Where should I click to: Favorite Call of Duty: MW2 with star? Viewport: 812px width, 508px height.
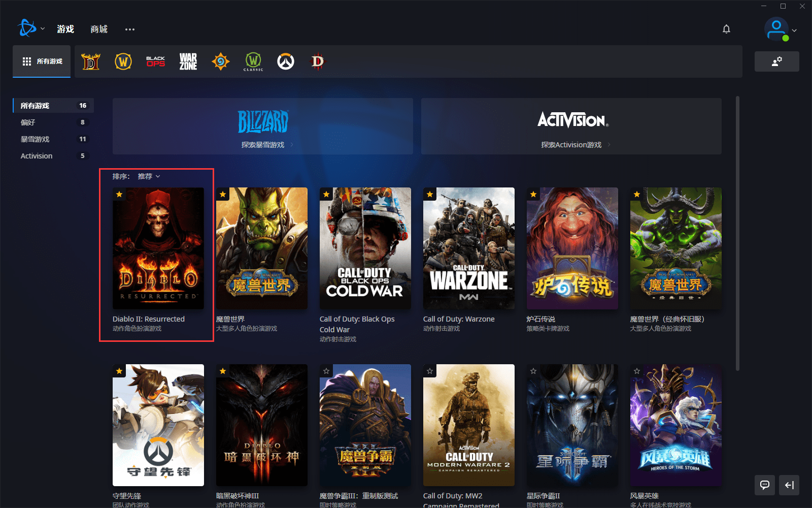click(430, 371)
